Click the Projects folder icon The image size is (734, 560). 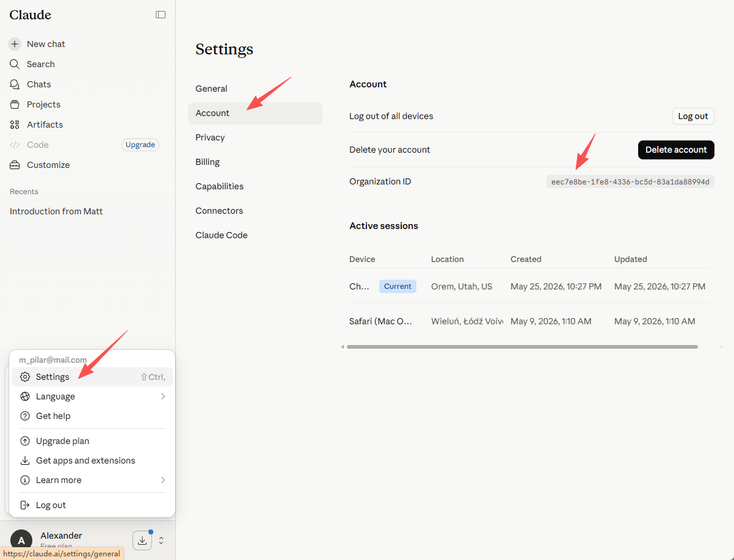15,104
